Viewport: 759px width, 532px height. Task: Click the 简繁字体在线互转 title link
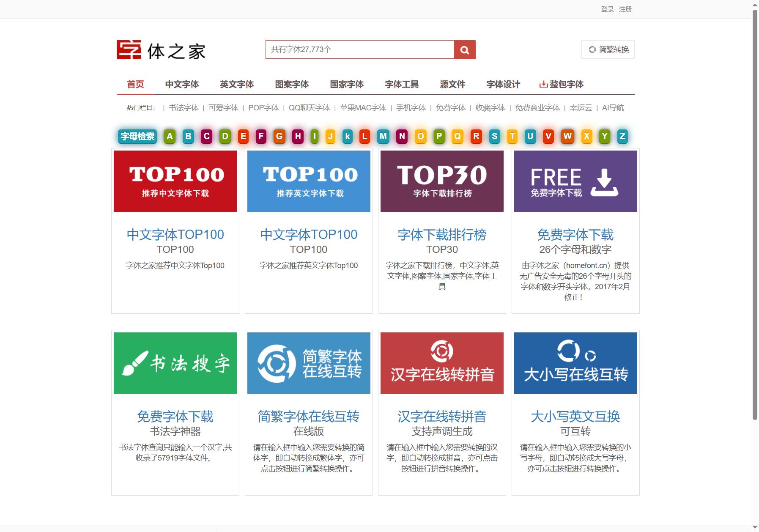(309, 417)
